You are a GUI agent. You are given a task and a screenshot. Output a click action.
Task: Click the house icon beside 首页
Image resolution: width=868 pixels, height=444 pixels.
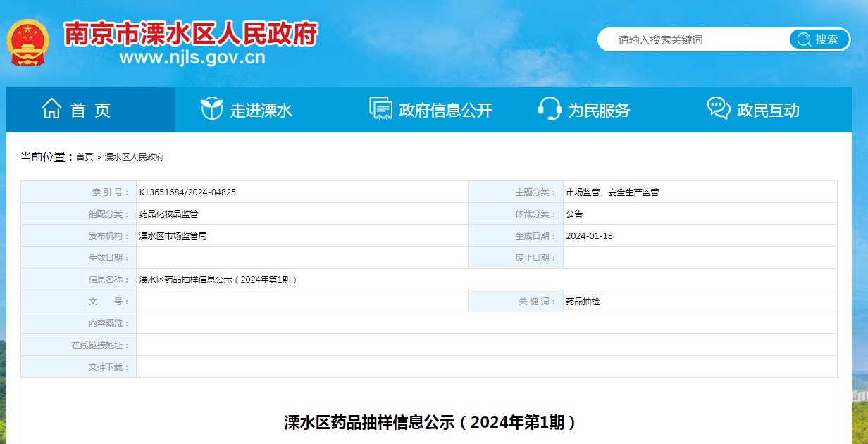tap(51, 109)
